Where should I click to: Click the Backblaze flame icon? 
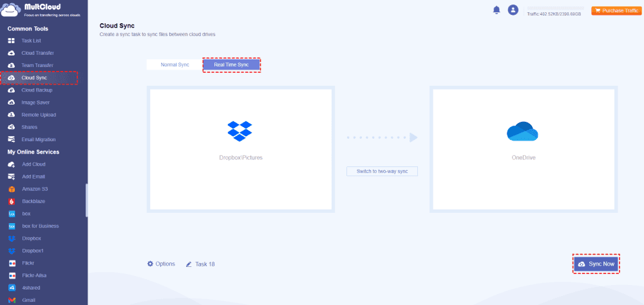click(12, 201)
